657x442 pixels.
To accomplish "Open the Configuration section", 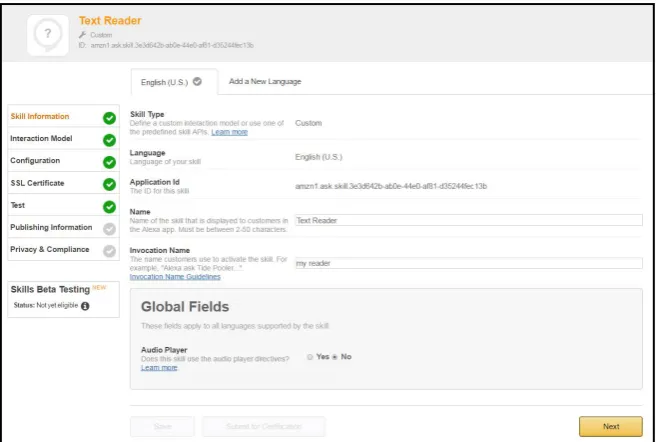I will click(x=63, y=160).
